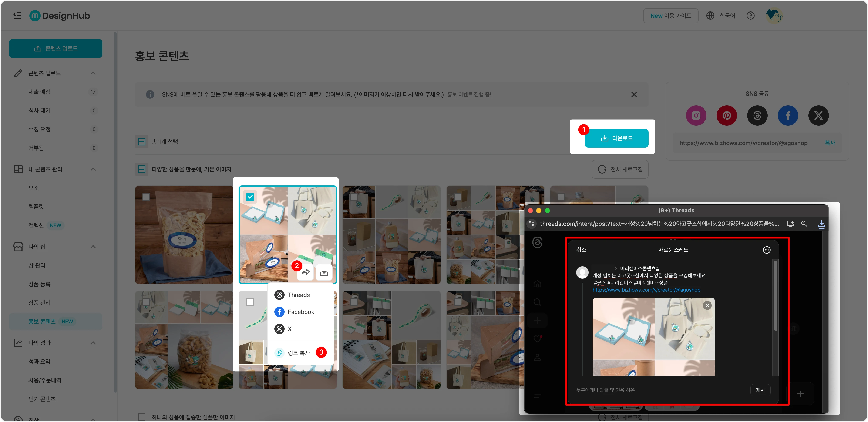Click the Instagram share icon
This screenshot has width=868, height=422.
(696, 116)
